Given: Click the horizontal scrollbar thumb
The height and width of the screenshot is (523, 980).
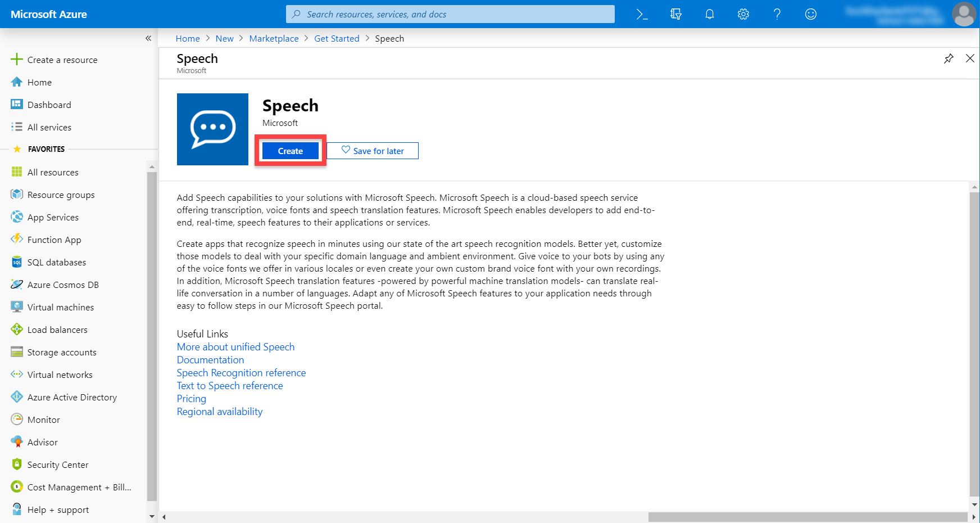Looking at the screenshot, I should click(x=807, y=517).
